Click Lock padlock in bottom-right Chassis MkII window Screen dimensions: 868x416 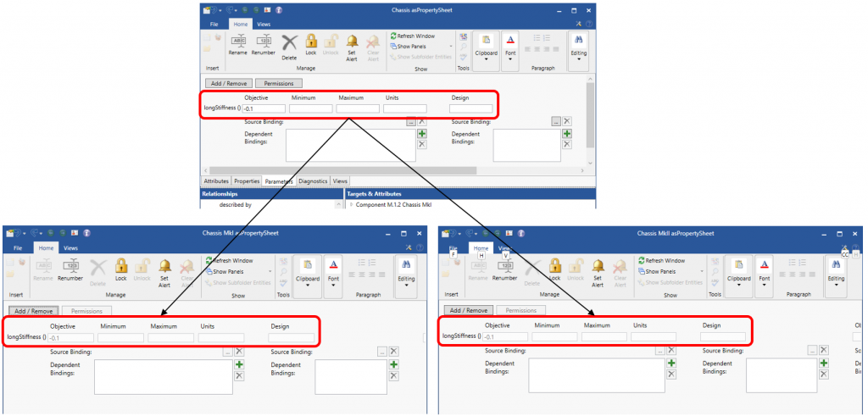[x=555, y=268]
